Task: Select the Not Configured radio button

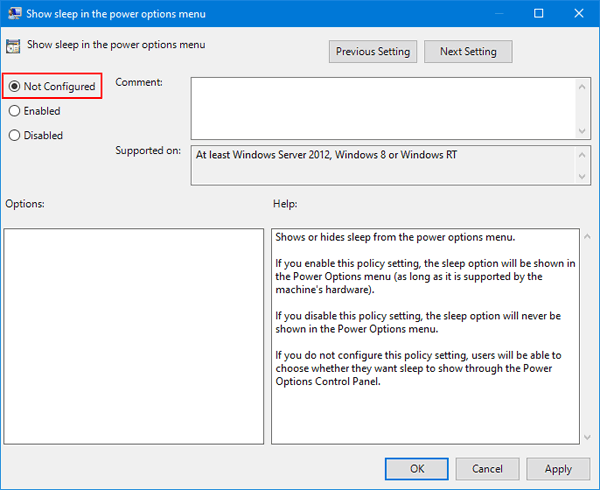Action: [15, 87]
